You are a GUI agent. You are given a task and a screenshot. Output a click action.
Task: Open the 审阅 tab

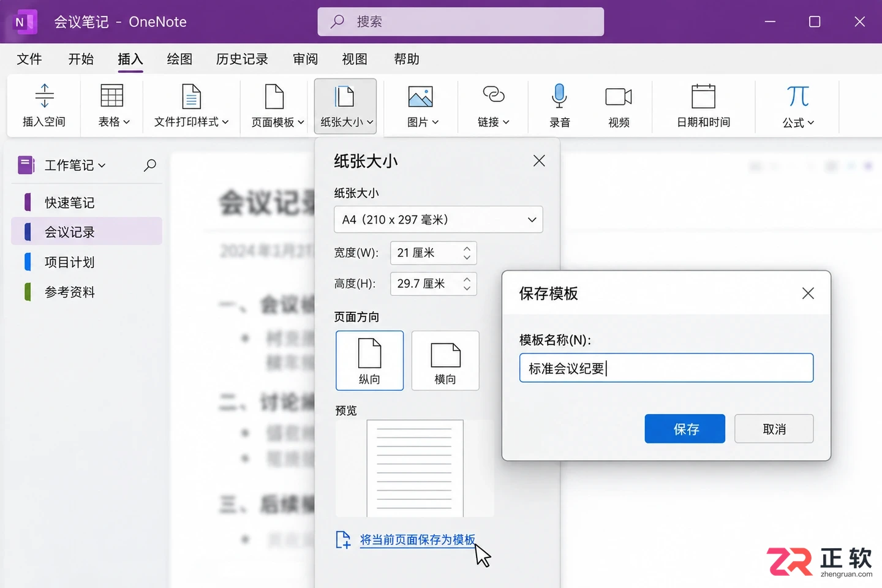pos(305,59)
